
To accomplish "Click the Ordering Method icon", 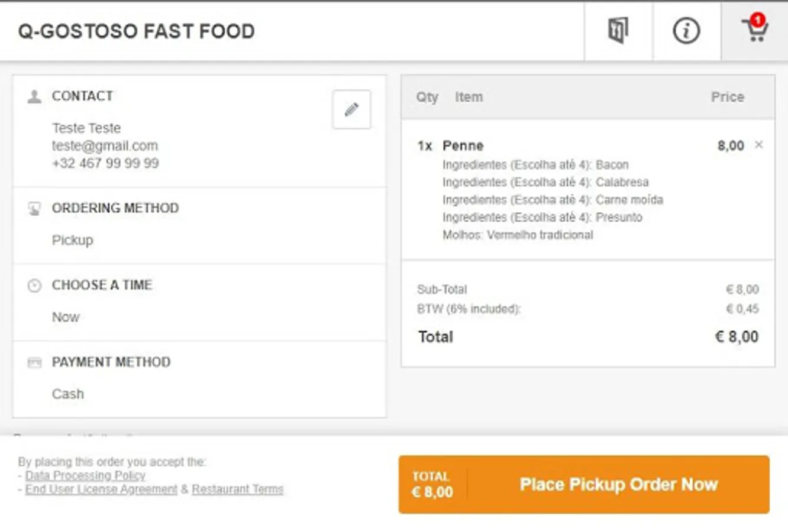I will [x=34, y=209].
